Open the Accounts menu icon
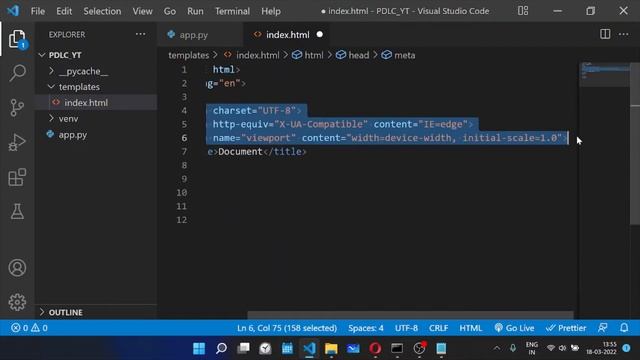The image size is (640, 360). point(17,268)
